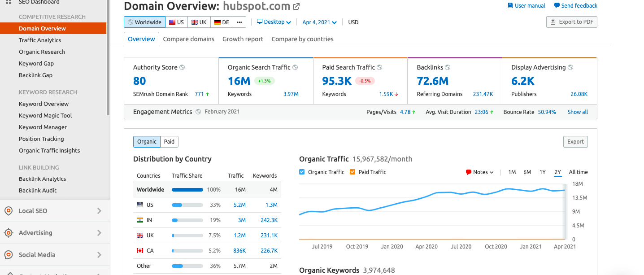Switch to the Growth report tab

pyautogui.click(x=243, y=39)
